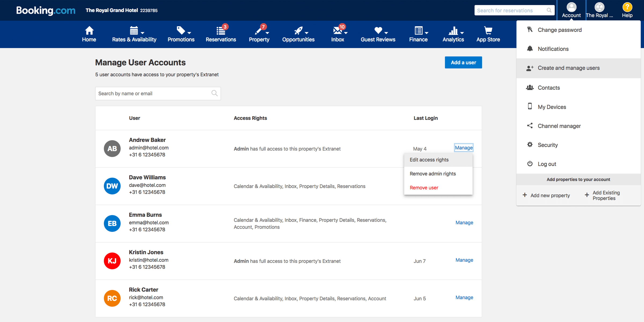The width and height of the screenshot is (644, 322).
Task: Select Edit access rights menu option
Action: pos(429,160)
